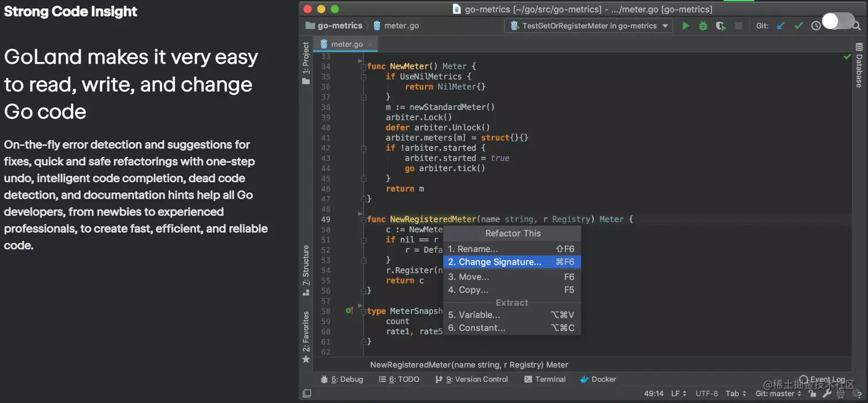
Task: Click the NewRegisteredMeter breadcrumb below the editor
Action: (x=469, y=365)
